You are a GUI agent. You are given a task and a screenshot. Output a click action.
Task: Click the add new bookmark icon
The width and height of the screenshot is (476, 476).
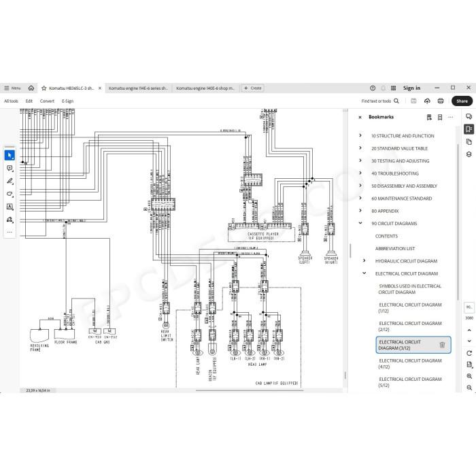[x=440, y=117]
